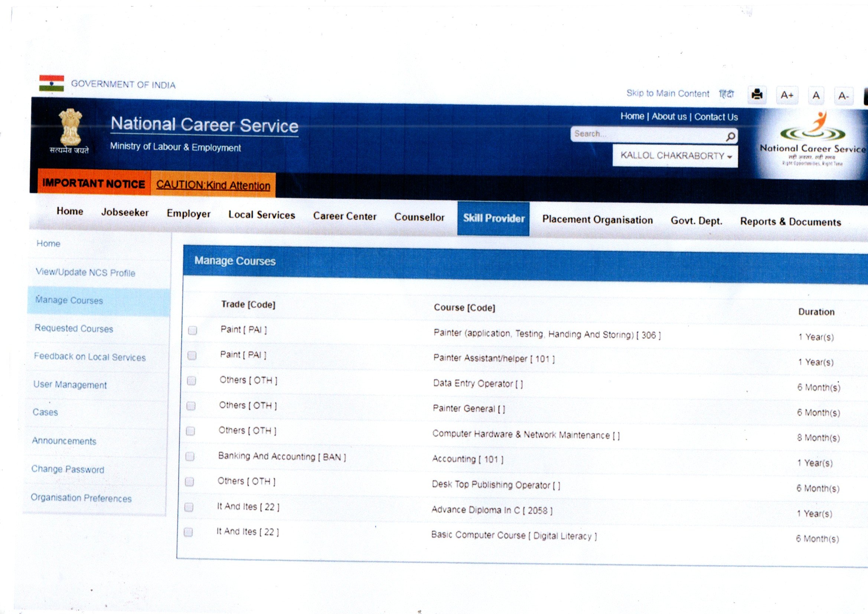Check the Accounting [101] course row
This screenshot has height=614, width=868.
click(190, 456)
